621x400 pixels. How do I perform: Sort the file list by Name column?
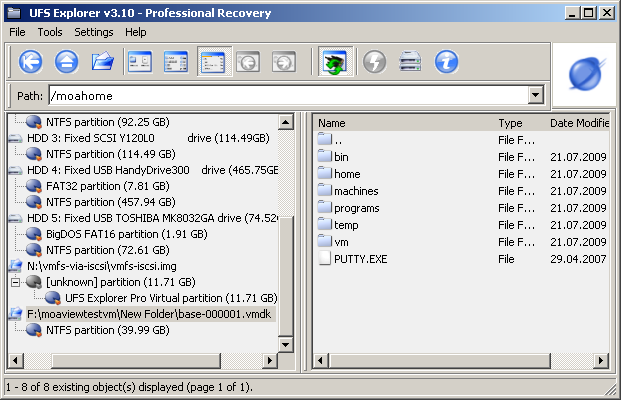(400, 123)
